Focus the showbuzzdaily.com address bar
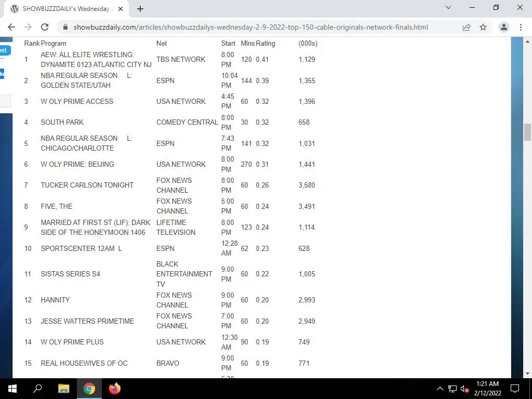532x399 pixels. (251, 27)
